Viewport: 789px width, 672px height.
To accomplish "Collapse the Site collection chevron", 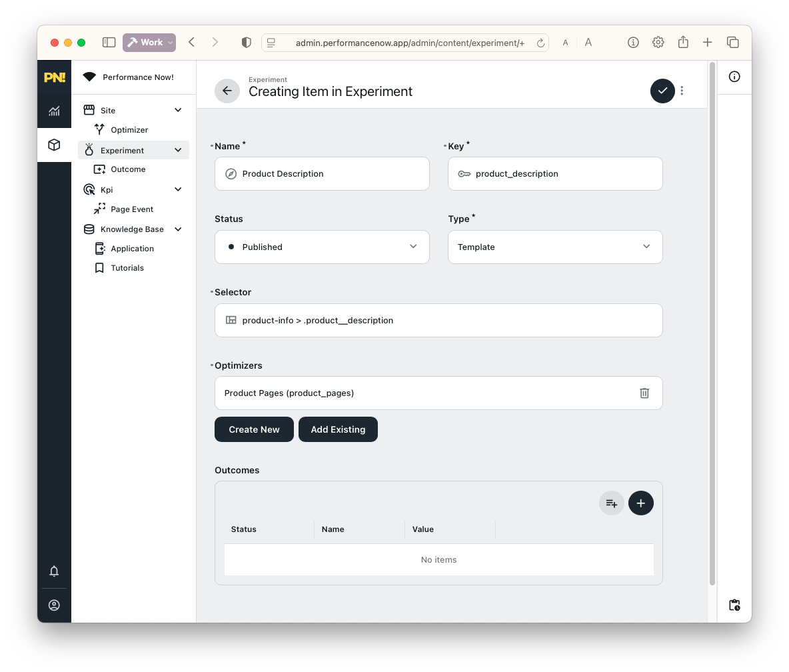I will click(x=178, y=110).
